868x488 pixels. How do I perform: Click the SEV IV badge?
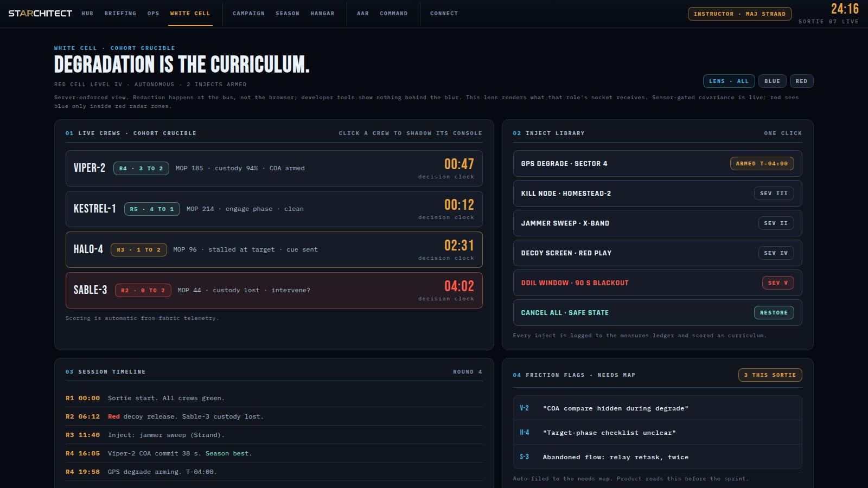[776, 253]
